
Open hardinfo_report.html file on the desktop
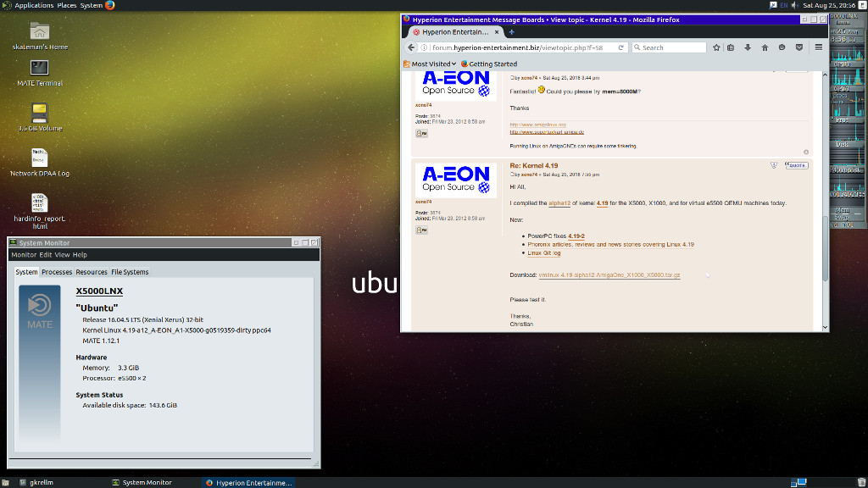pos(39,202)
